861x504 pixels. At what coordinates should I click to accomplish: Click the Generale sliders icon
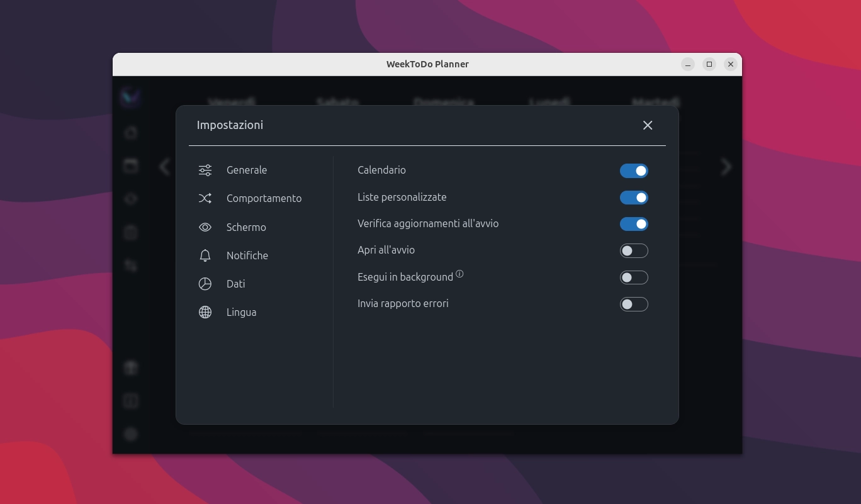205,170
